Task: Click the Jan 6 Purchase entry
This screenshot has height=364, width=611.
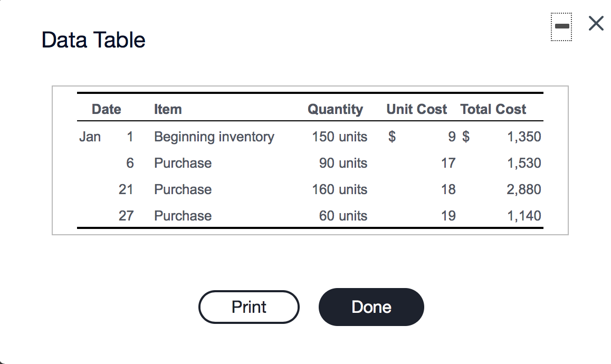Action: point(183,163)
